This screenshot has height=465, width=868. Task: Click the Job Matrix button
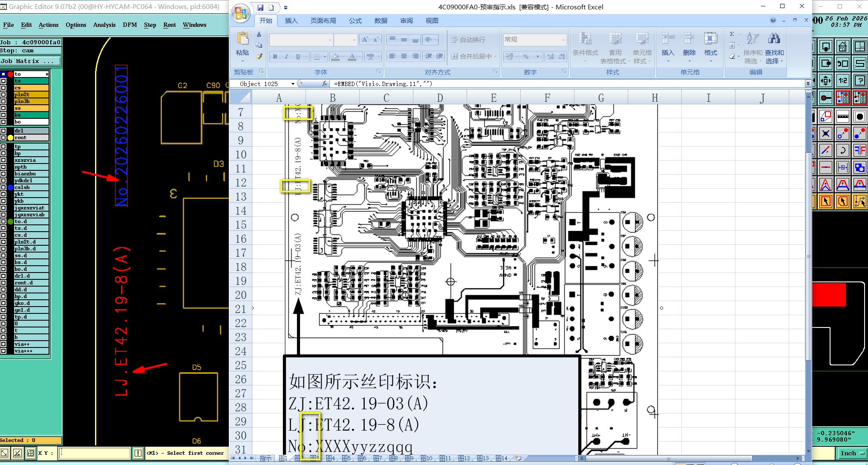30,61
